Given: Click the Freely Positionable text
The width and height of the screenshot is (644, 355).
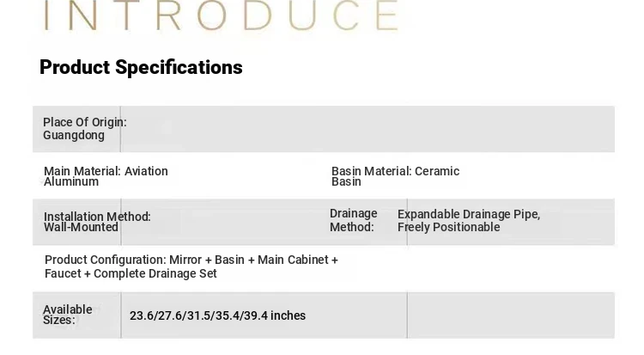Looking at the screenshot, I should coord(448,227).
